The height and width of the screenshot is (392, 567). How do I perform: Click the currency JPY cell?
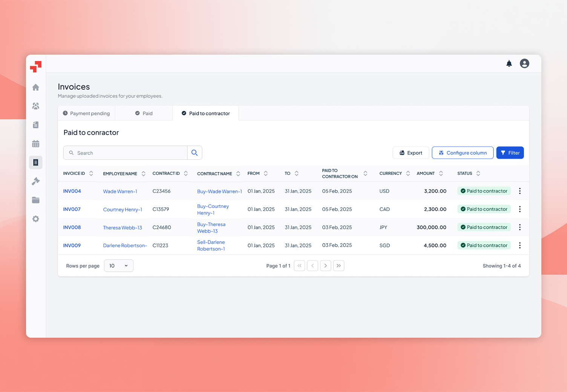(383, 227)
